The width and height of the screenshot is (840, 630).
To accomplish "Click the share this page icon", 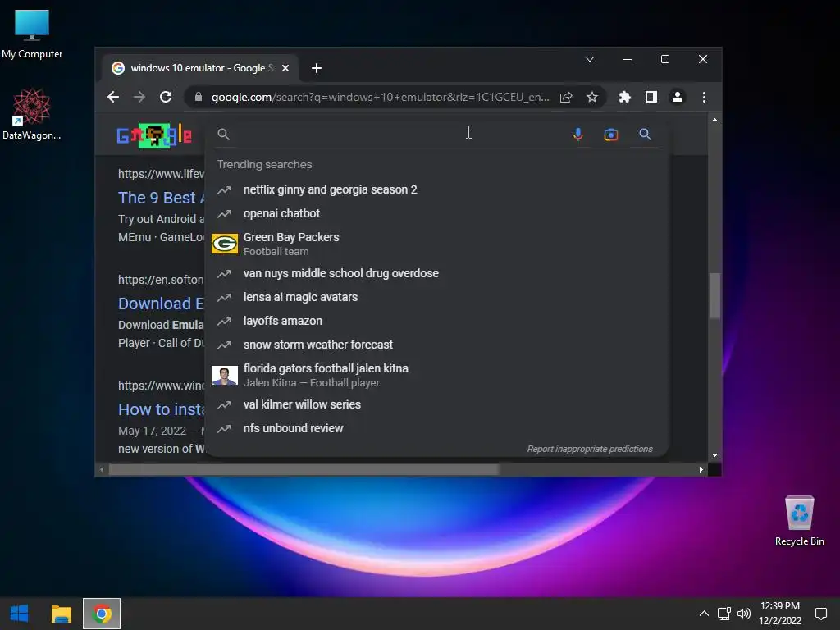I will [x=566, y=97].
